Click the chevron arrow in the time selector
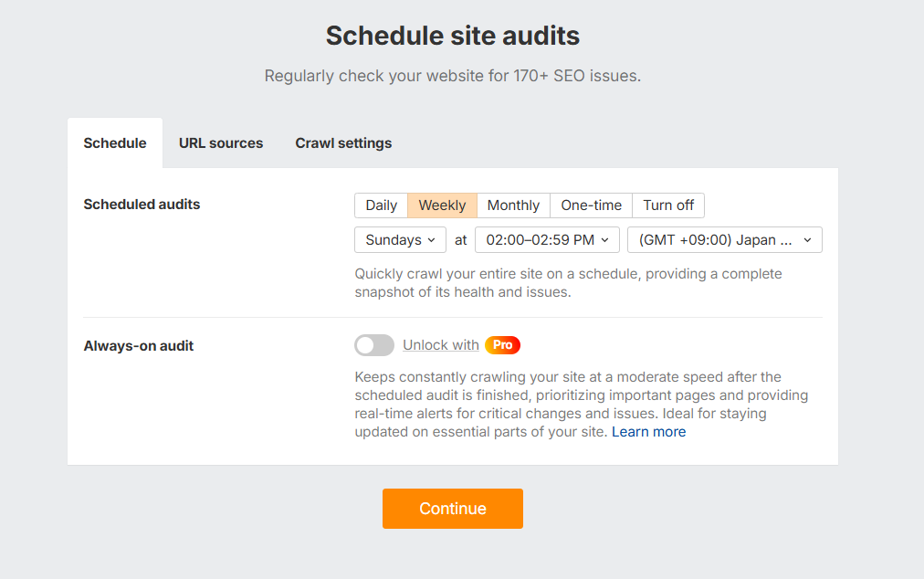This screenshot has width=924, height=579. click(607, 240)
